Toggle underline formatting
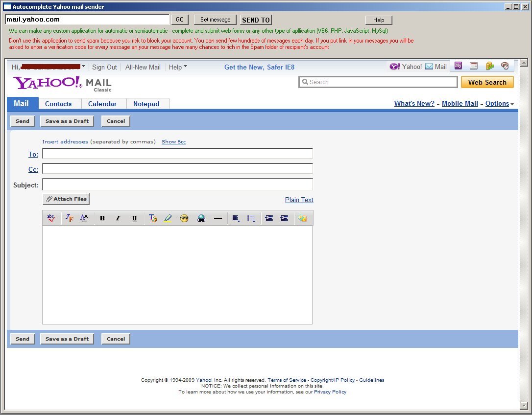The height and width of the screenshot is (415, 532). tap(134, 218)
